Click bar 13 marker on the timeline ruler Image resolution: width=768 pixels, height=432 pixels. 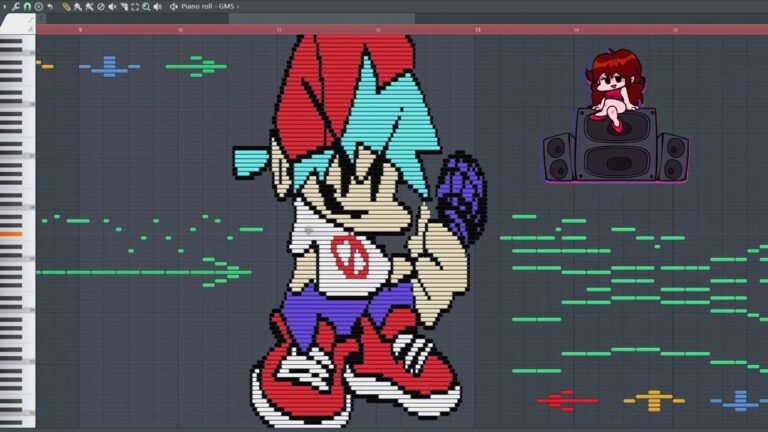pyautogui.click(x=478, y=30)
